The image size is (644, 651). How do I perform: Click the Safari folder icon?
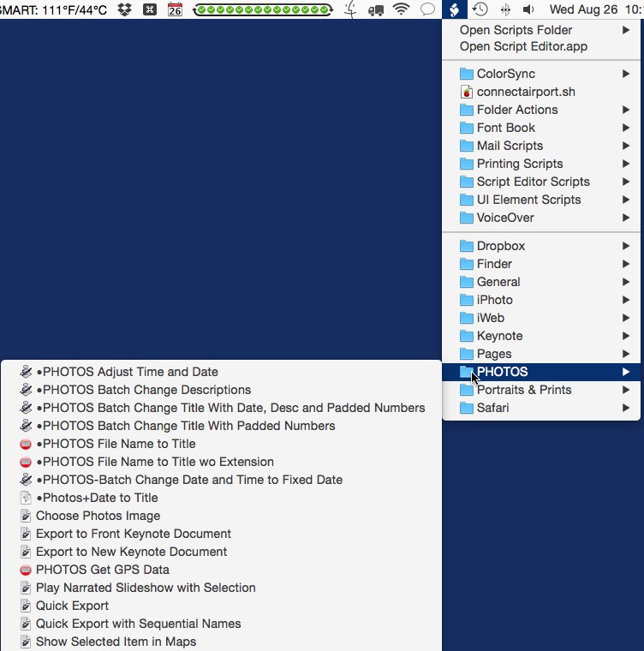467,408
